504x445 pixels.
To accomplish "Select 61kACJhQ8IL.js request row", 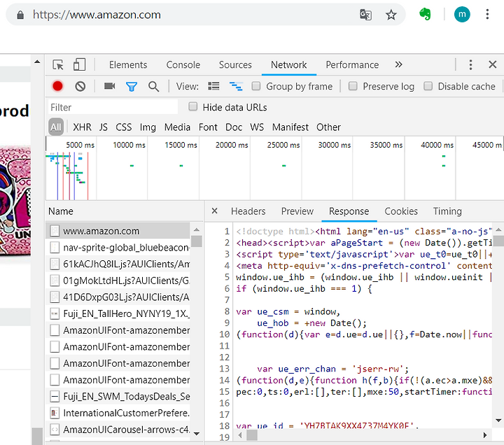I will pos(118,264).
